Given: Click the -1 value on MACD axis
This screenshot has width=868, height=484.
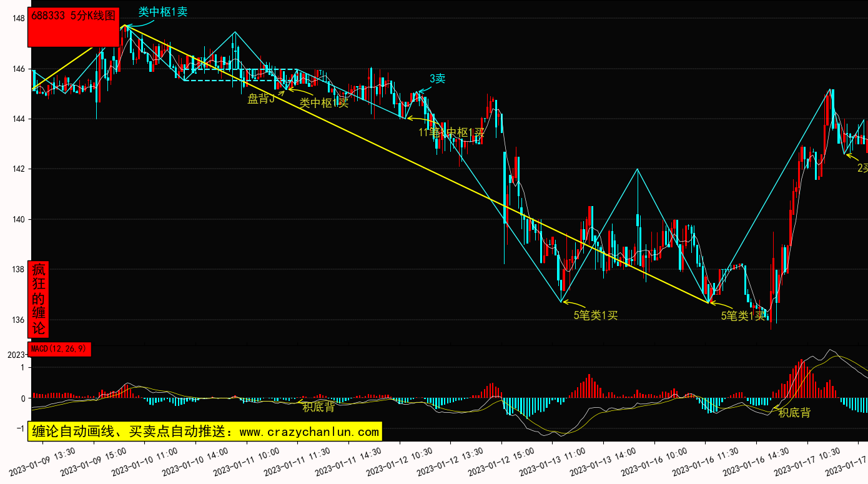Looking at the screenshot, I should [x=19, y=428].
